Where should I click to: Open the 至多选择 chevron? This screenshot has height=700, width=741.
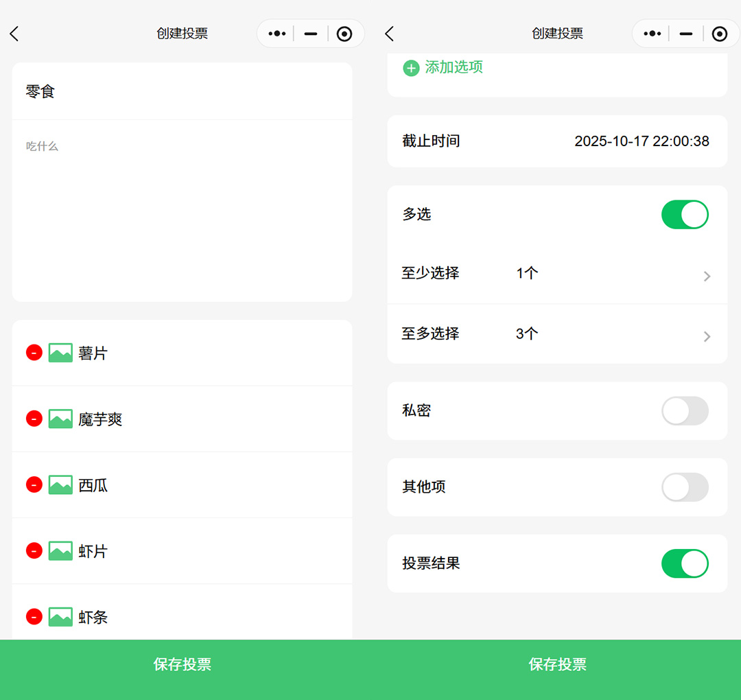tap(707, 336)
